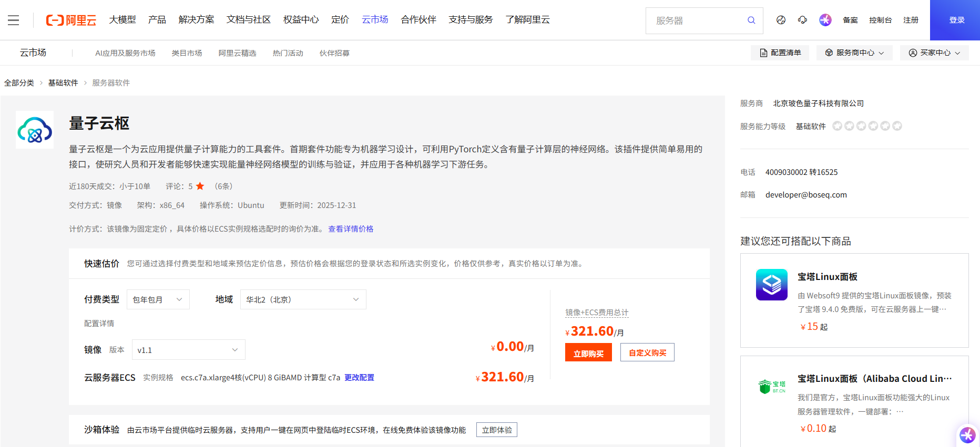Open the AI应用及服务市场 tab

point(125,53)
